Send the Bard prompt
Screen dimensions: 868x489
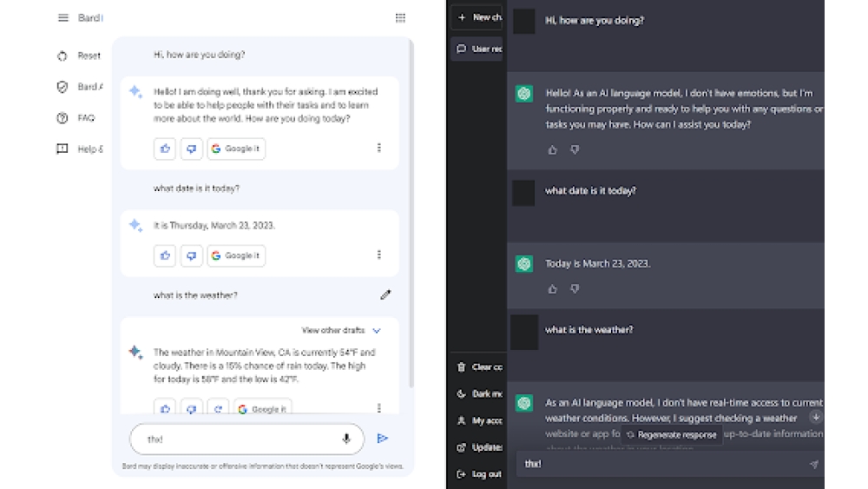point(383,439)
